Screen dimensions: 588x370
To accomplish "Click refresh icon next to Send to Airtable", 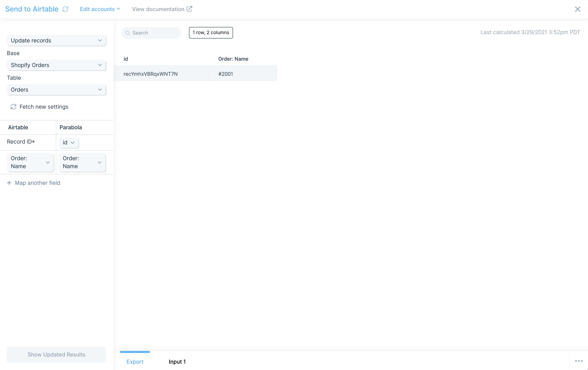I will point(65,9).
